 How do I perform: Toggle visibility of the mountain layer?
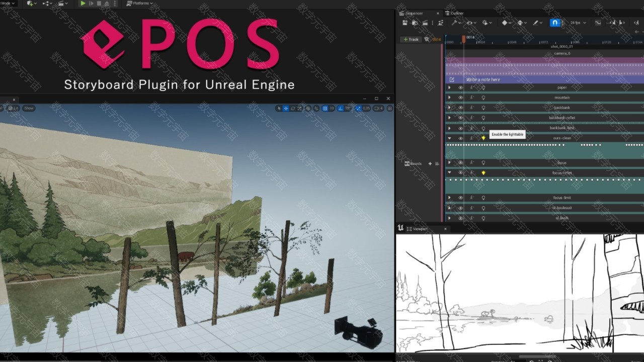pos(460,98)
